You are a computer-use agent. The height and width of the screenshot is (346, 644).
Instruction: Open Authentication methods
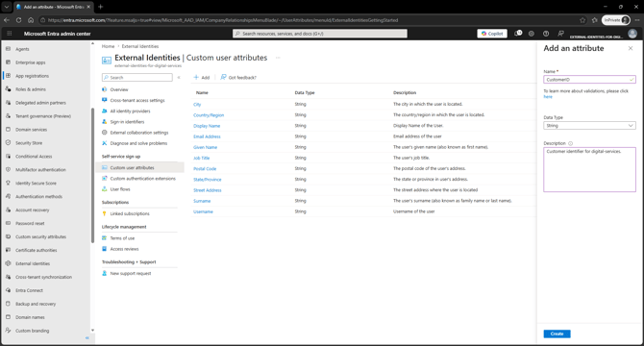[38, 197]
